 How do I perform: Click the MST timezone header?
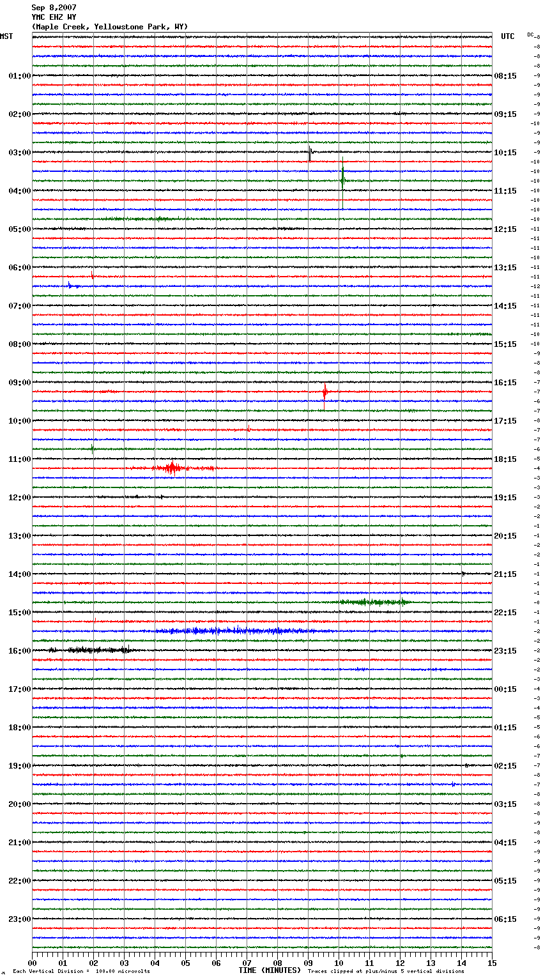[6, 36]
